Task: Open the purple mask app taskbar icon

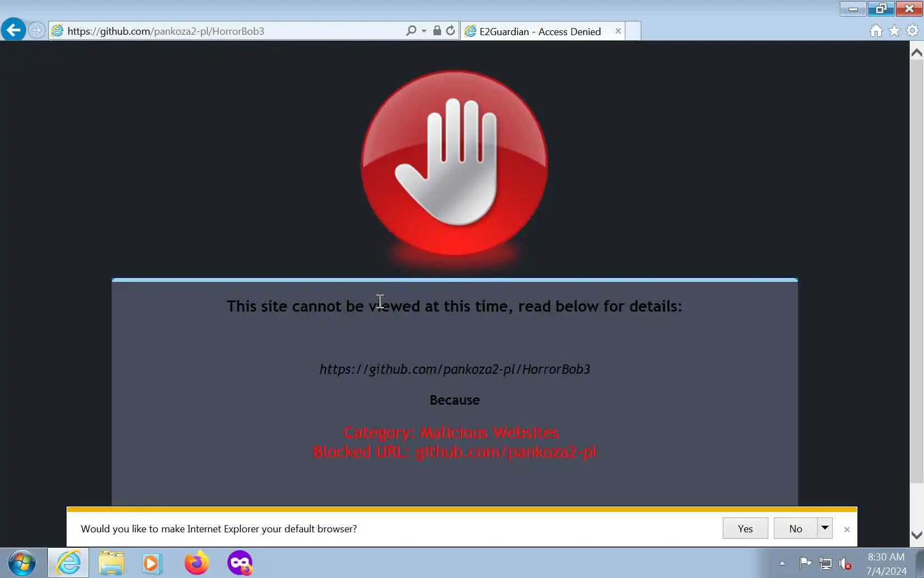Action: click(240, 563)
